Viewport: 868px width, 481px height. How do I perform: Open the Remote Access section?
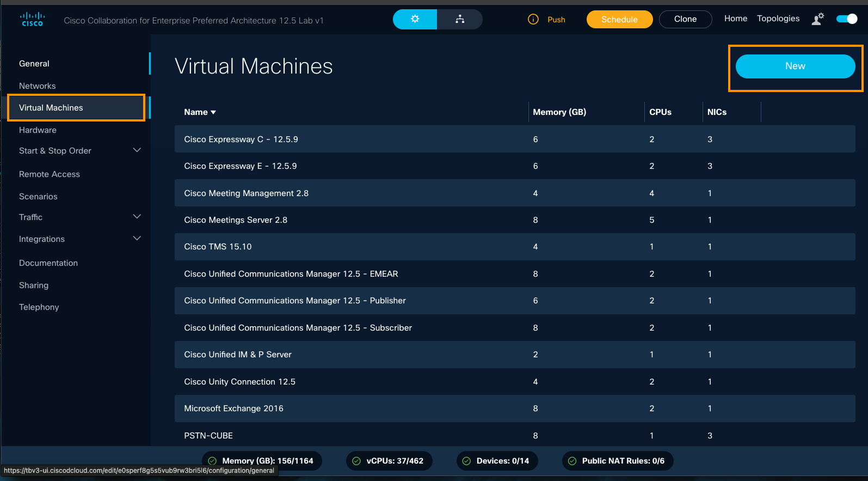pos(50,174)
